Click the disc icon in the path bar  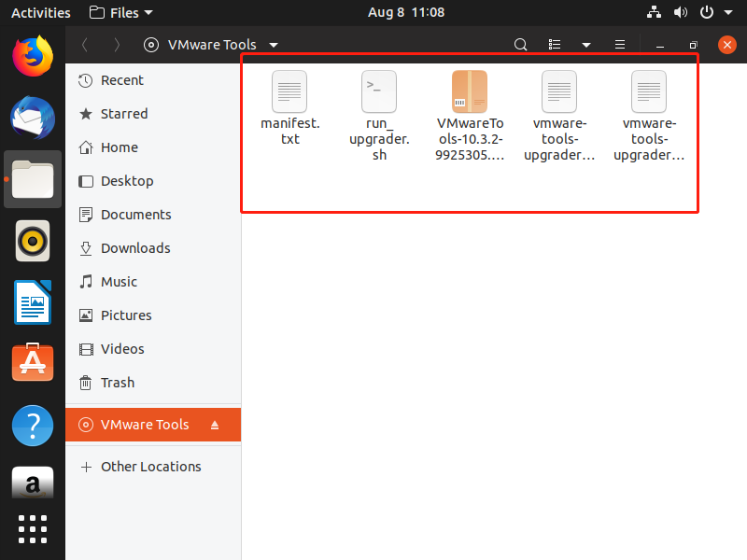click(151, 45)
